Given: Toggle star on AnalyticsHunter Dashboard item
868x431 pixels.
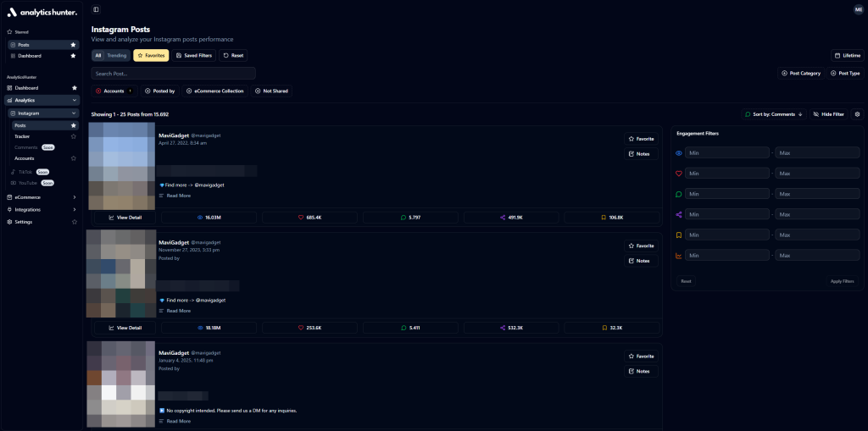Looking at the screenshot, I should (75, 88).
